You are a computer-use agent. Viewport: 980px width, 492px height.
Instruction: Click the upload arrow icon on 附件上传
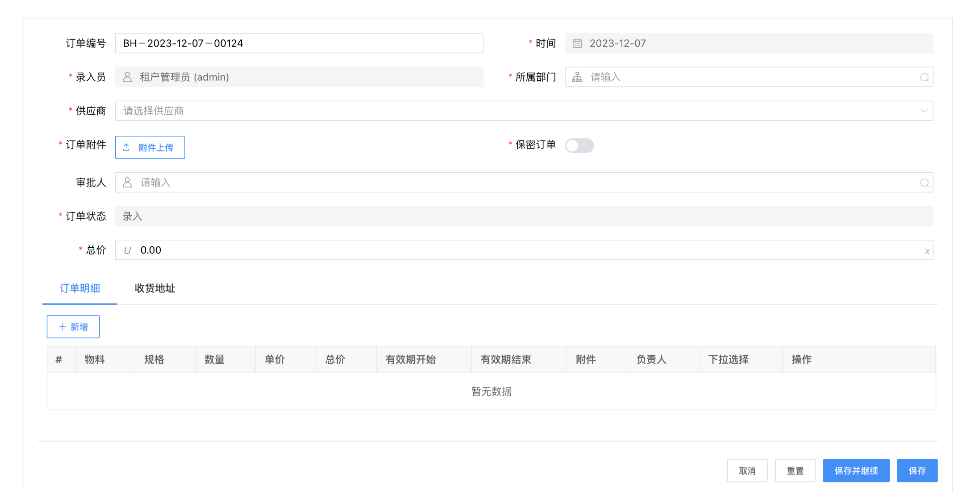(126, 147)
